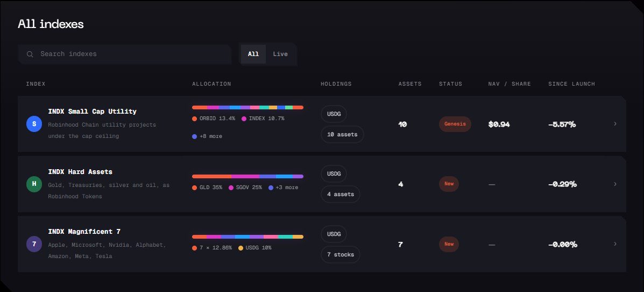Click the INDEX 10.7% allocation label
The image size is (644, 292).
(x=266, y=119)
